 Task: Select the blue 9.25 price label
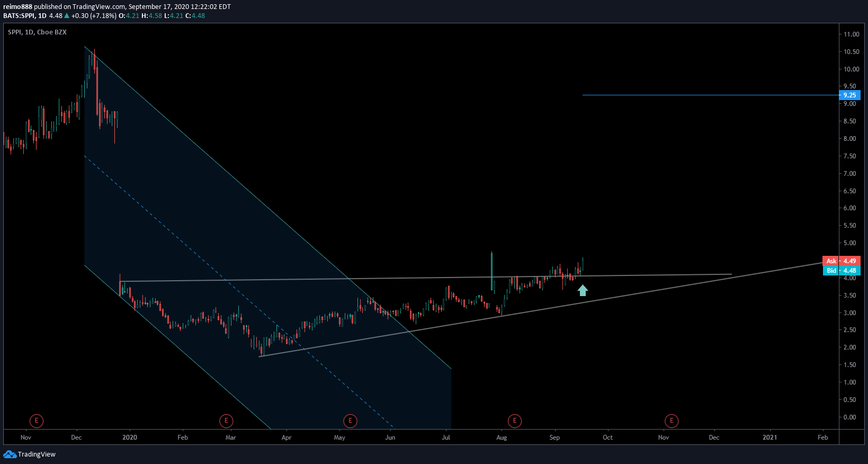click(x=850, y=95)
